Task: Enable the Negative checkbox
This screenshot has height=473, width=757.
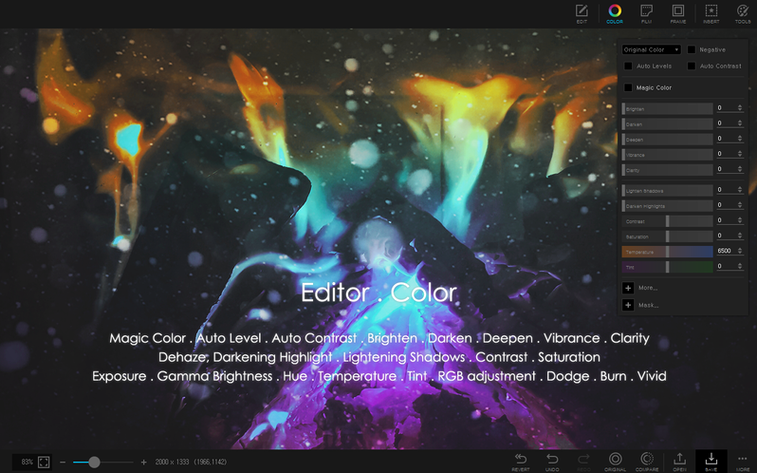Action: pyautogui.click(x=691, y=50)
